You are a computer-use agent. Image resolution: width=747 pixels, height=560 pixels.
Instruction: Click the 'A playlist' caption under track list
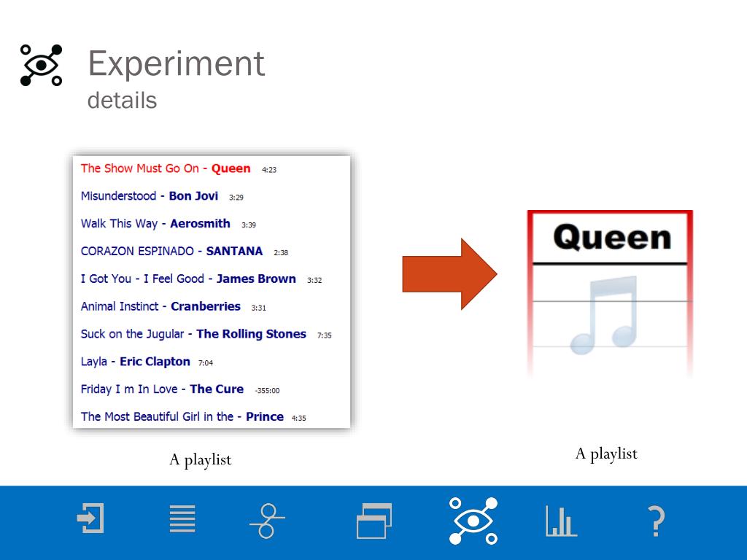coord(200,460)
